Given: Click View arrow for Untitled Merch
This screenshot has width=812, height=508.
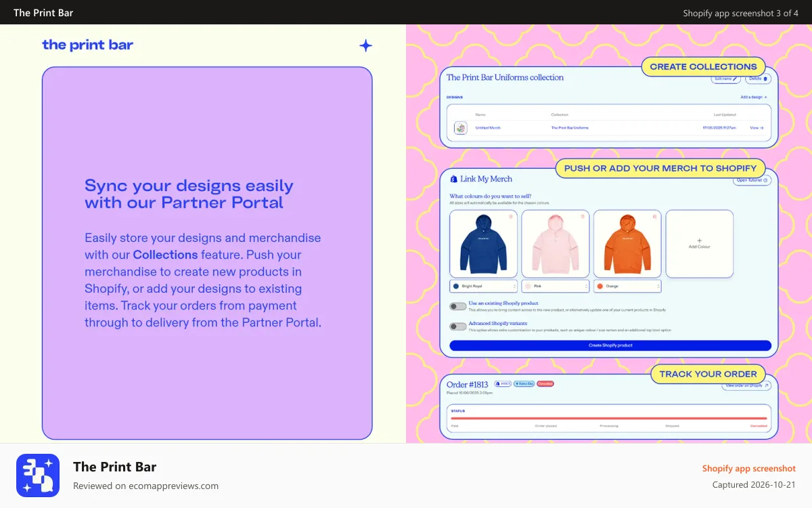Looking at the screenshot, I should coord(757,128).
